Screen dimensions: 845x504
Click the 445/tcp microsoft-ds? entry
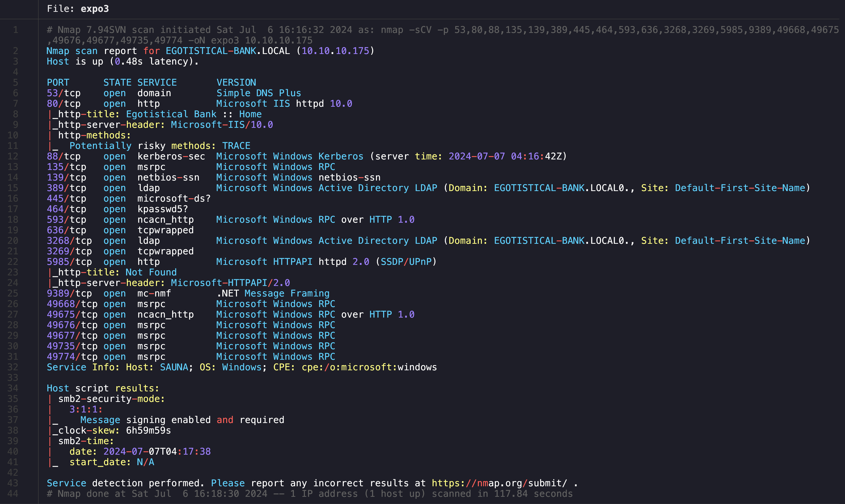[128, 198]
